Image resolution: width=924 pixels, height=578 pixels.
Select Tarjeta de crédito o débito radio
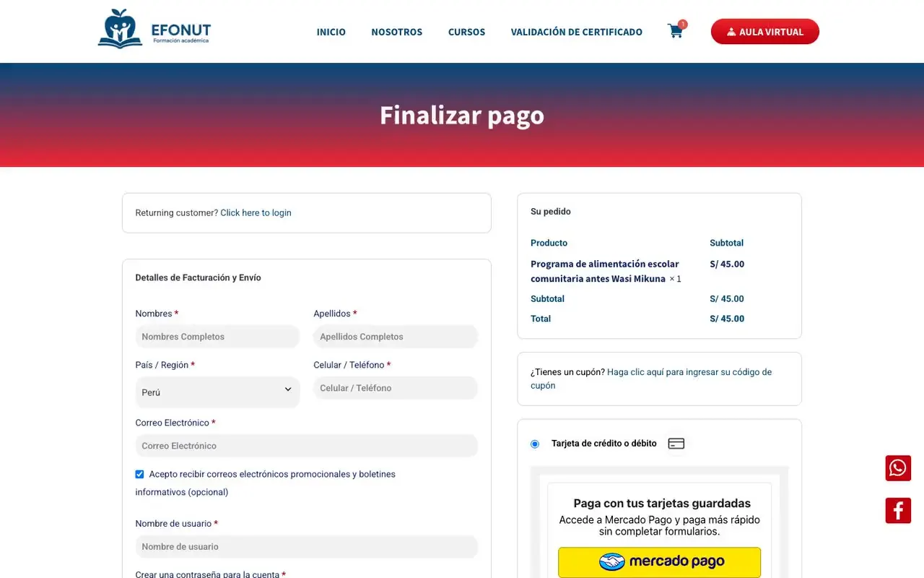point(535,444)
